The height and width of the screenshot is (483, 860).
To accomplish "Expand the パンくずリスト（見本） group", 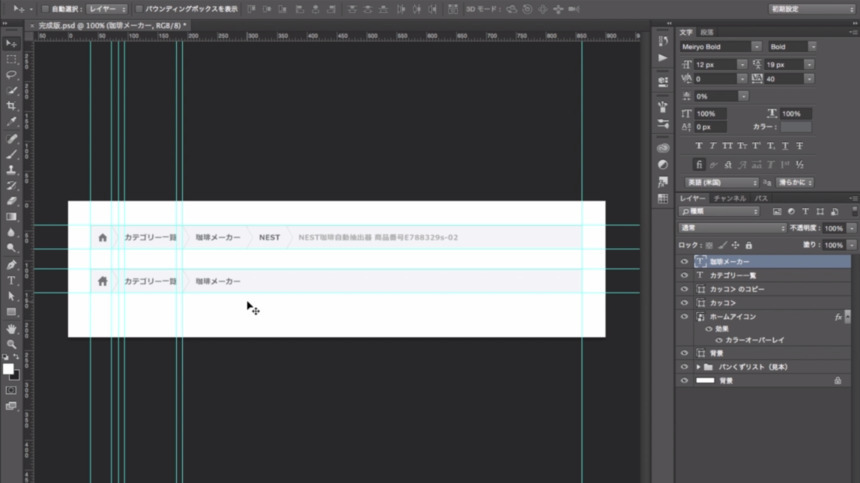I will click(x=698, y=367).
